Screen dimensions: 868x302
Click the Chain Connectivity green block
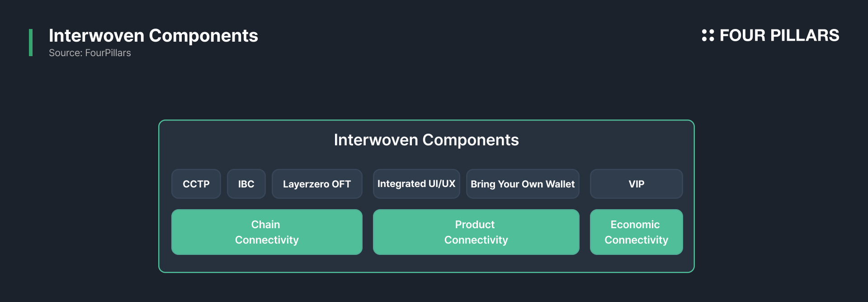(267, 232)
